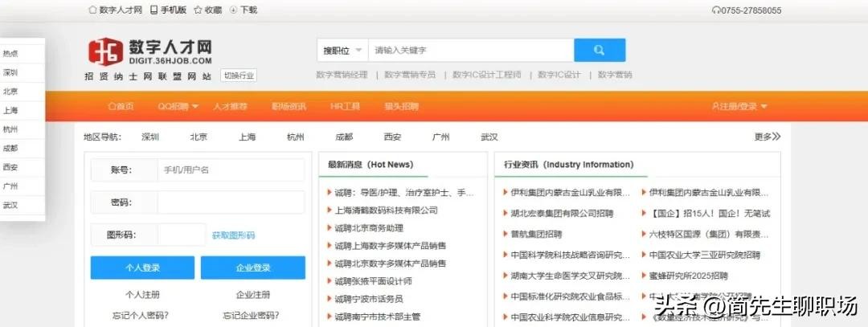Click the 下载 download icon link
The image size is (868, 327).
point(234,10)
